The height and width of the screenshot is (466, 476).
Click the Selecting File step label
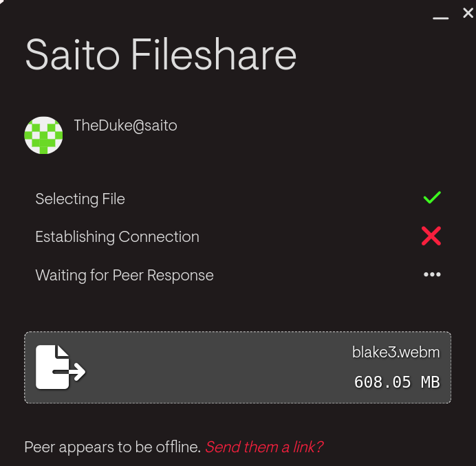[80, 199]
